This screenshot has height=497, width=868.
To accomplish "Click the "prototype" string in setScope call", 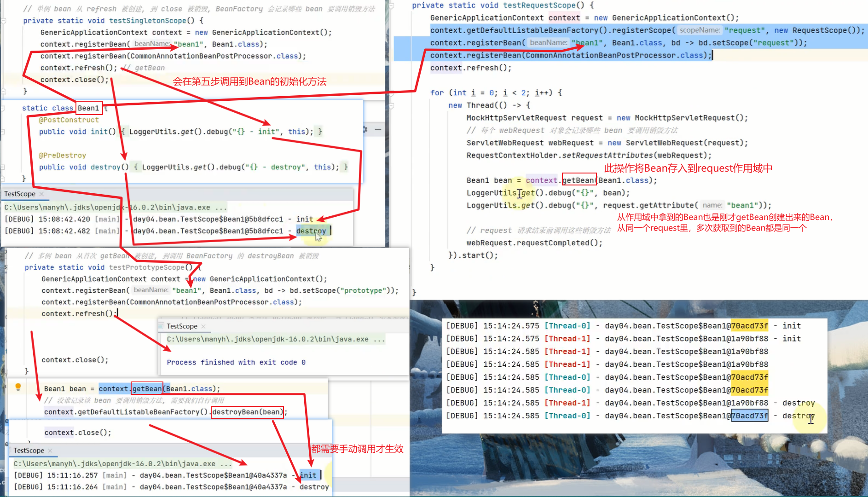I will pos(364,290).
